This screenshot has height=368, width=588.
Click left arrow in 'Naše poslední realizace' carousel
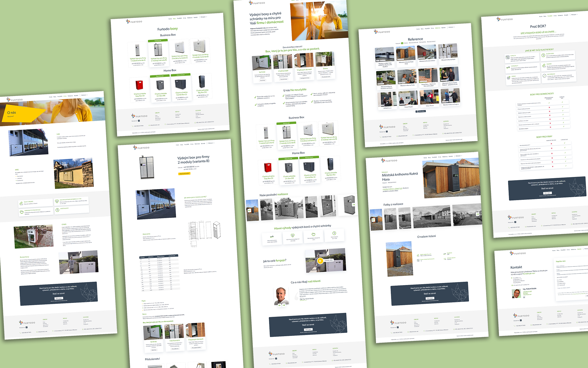click(249, 210)
